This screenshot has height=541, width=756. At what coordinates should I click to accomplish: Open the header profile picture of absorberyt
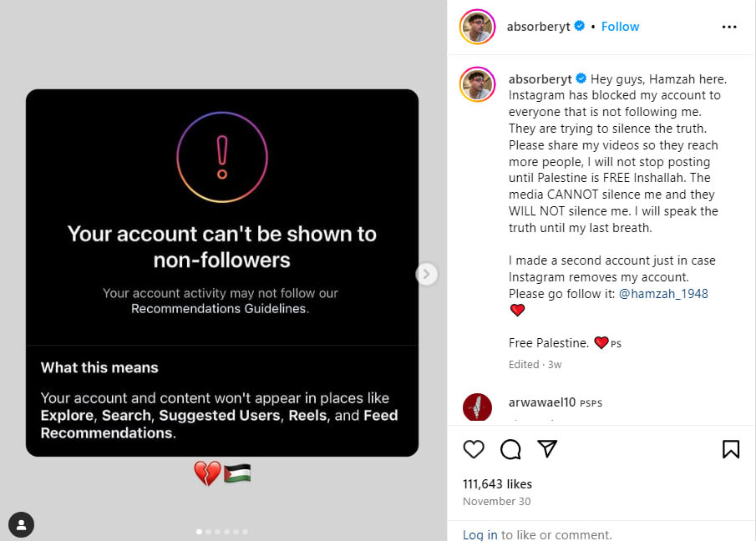(x=478, y=27)
